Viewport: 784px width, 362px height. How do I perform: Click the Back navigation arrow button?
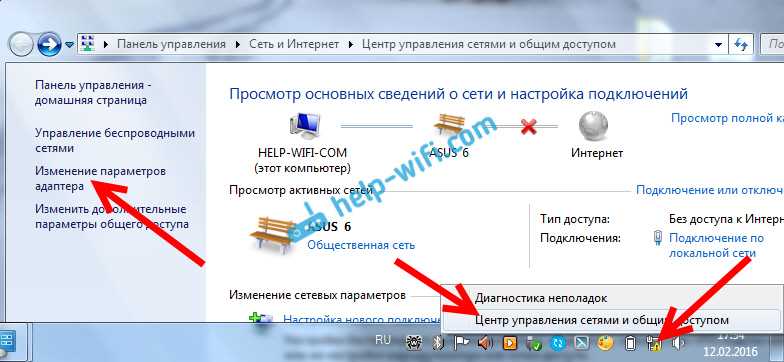(x=22, y=44)
